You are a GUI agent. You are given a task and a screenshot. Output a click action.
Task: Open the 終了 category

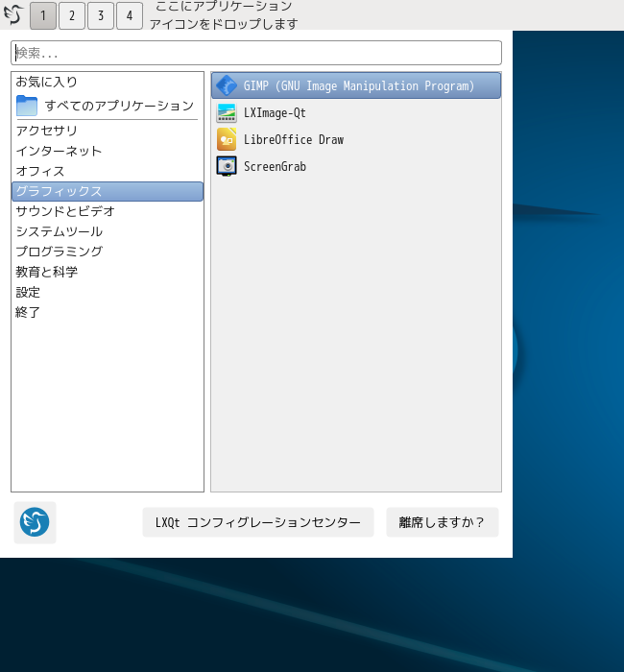(x=108, y=312)
